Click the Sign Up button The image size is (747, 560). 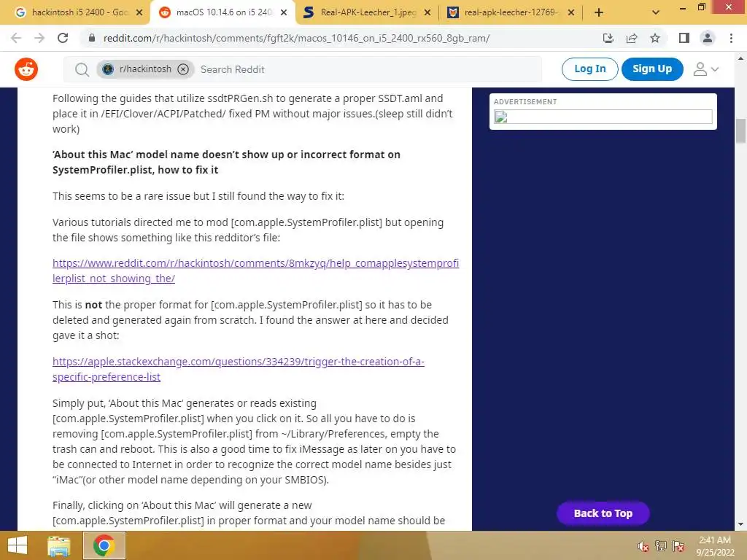[652, 69]
